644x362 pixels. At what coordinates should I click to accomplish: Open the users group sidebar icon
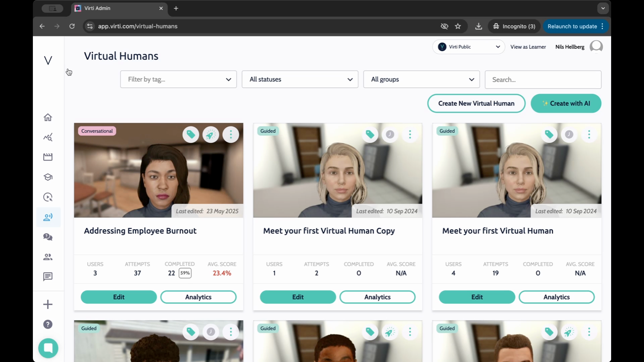pyautogui.click(x=48, y=257)
